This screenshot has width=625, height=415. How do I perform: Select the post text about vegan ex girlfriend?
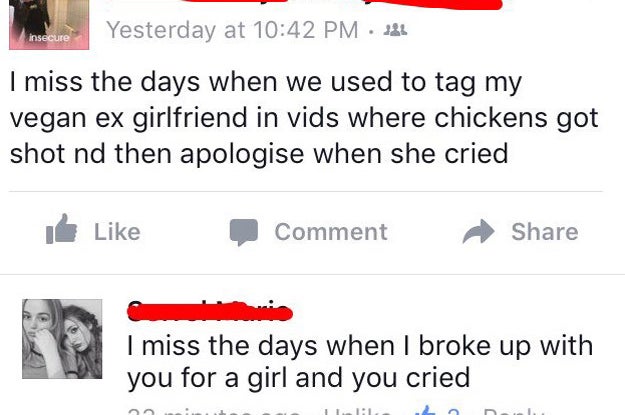tap(304, 118)
